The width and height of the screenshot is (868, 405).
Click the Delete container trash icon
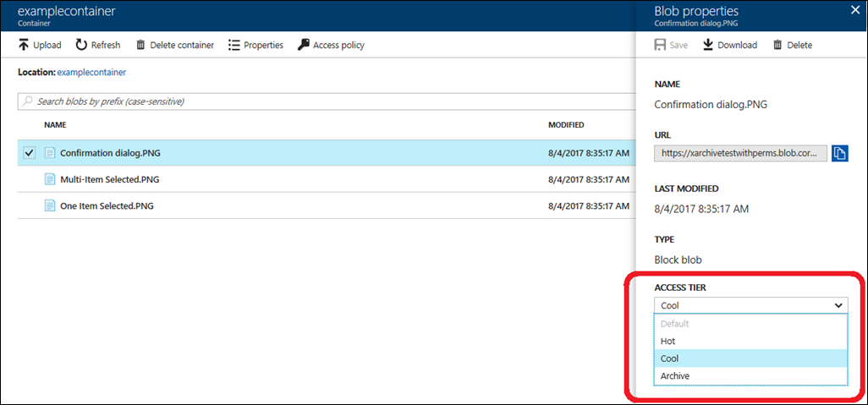pos(140,45)
